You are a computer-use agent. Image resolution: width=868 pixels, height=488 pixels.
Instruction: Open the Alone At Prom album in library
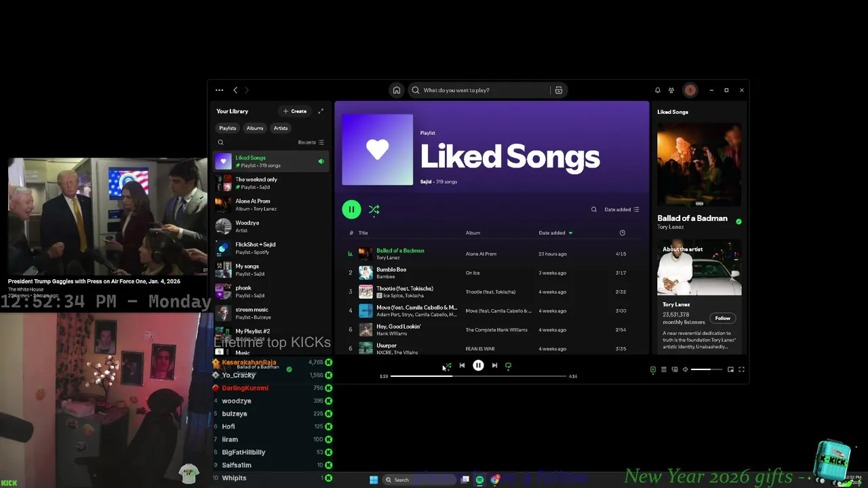tap(271, 205)
